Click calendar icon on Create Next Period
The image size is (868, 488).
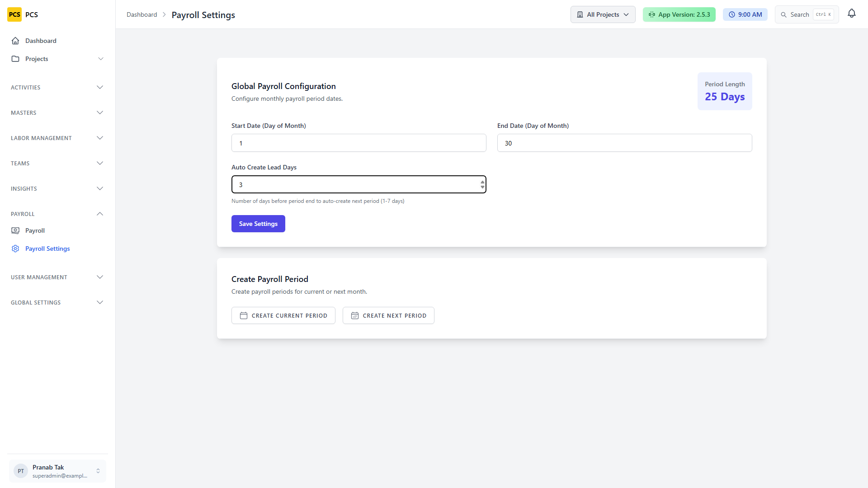coord(355,315)
